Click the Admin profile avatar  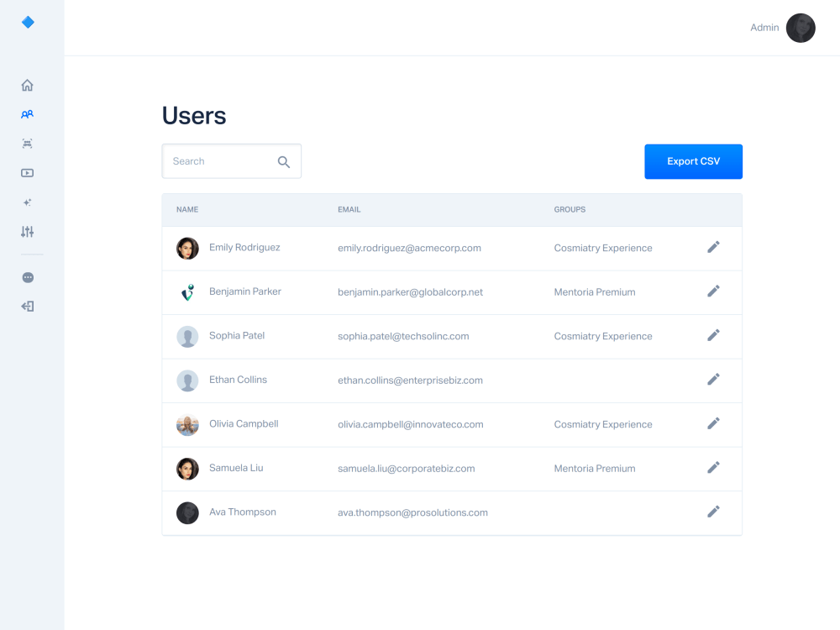click(x=801, y=28)
